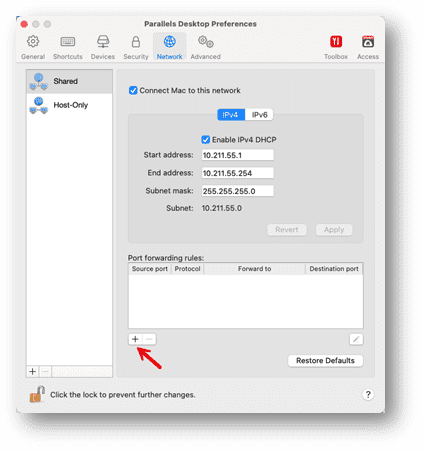Switch to the IPv6 tab
The width and height of the screenshot is (423, 451).
click(259, 115)
